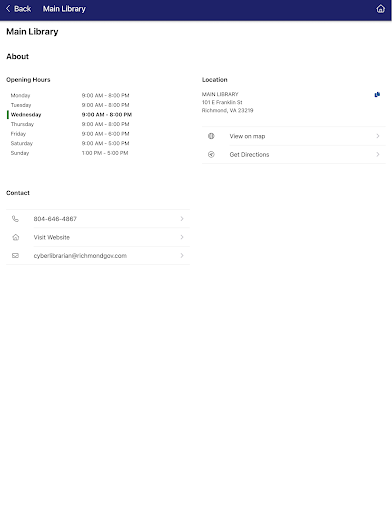Click the Opening Hours heading
Screen dimensions: 392x512
(x=28, y=80)
